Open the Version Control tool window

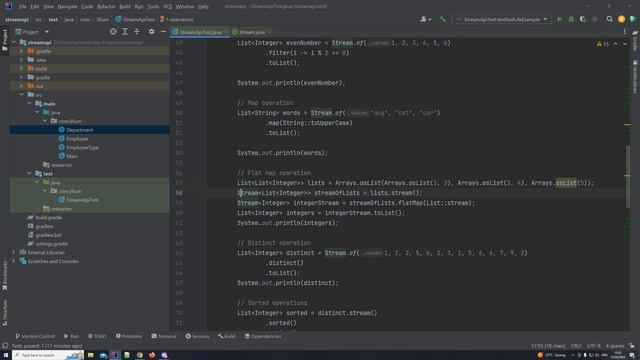tap(35, 336)
